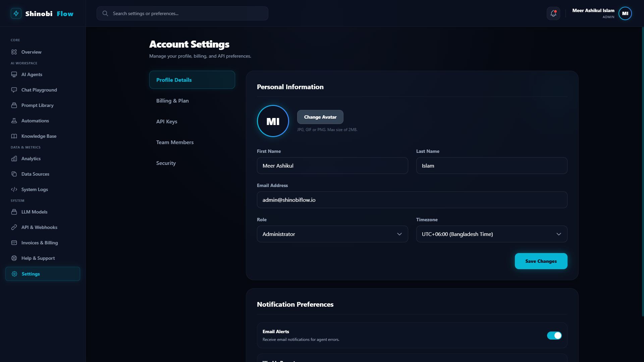
Task: Click the large MI profile avatar circle
Action: (273, 121)
